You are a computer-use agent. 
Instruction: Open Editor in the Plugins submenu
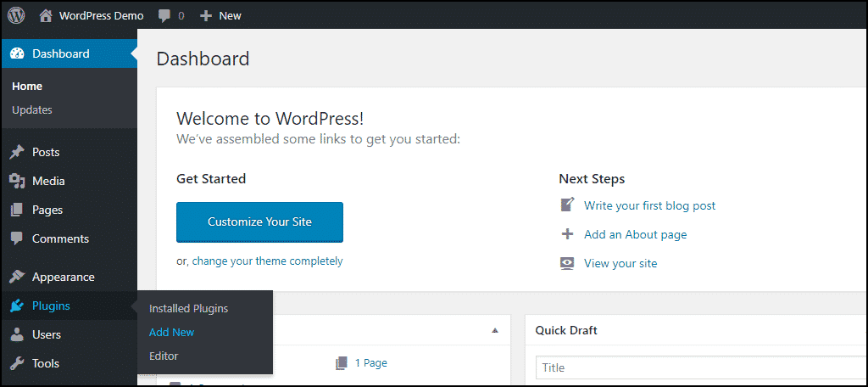pos(164,356)
